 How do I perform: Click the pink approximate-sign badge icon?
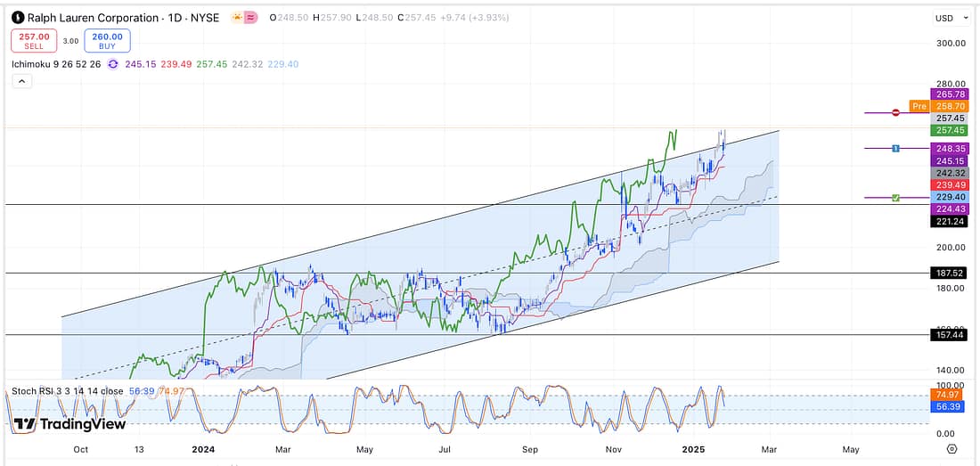coord(253,18)
